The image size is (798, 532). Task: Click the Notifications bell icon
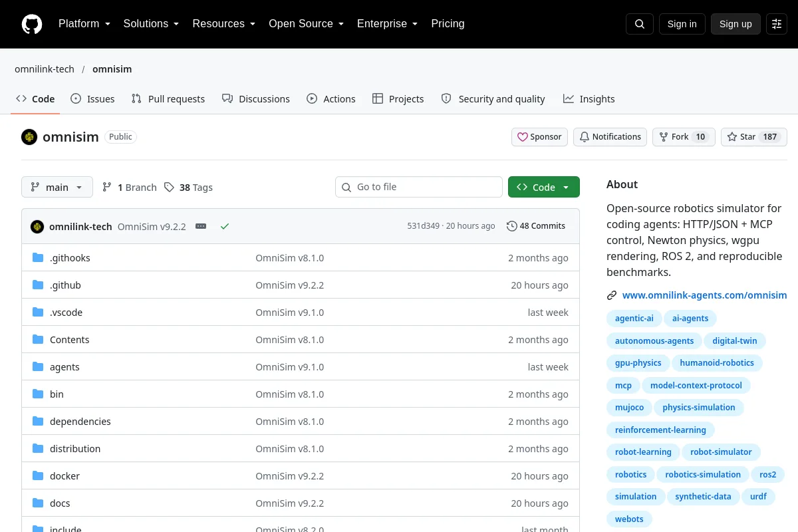(x=585, y=137)
